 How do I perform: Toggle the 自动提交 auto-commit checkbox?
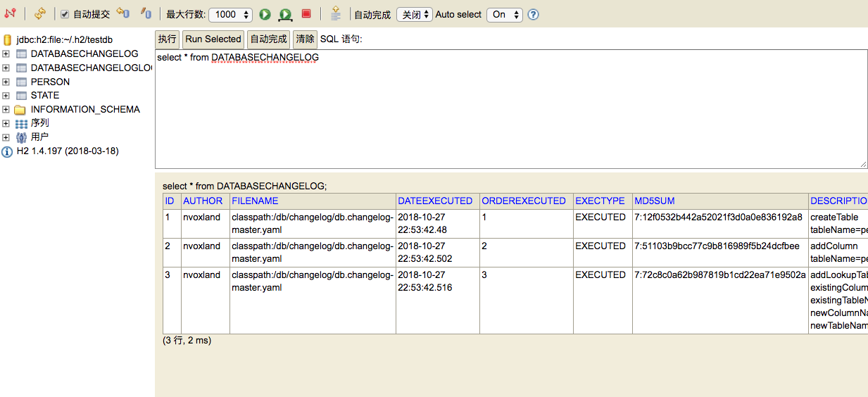65,14
